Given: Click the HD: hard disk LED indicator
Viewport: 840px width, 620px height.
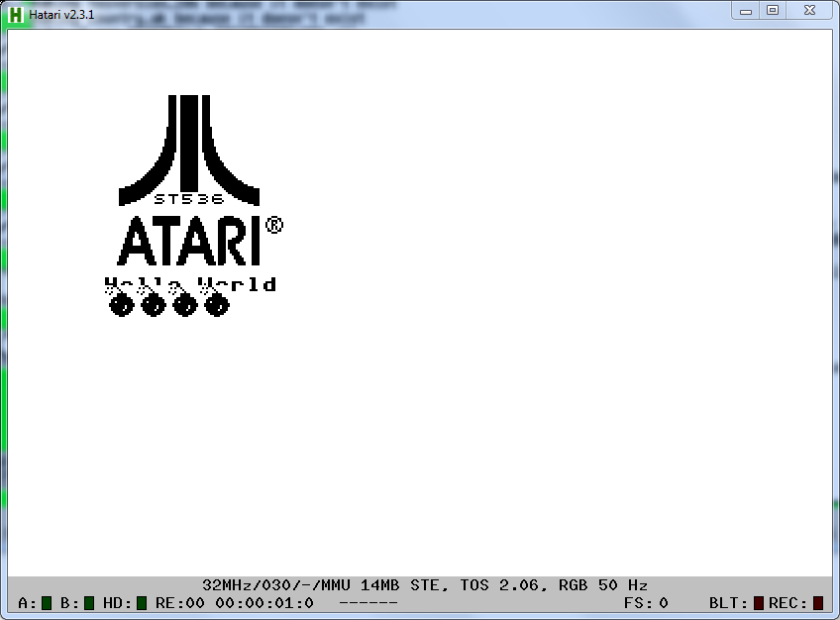Looking at the screenshot, I should [x=142, y=603].
